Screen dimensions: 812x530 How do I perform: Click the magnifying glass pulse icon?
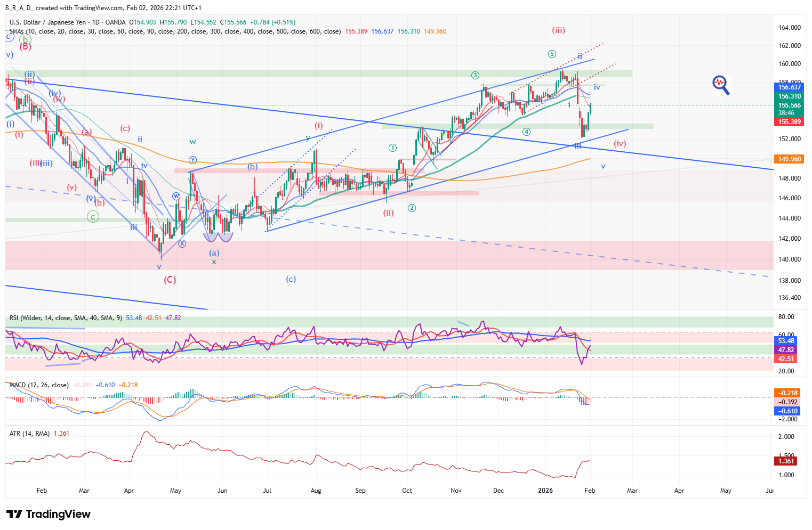[721, 85]
